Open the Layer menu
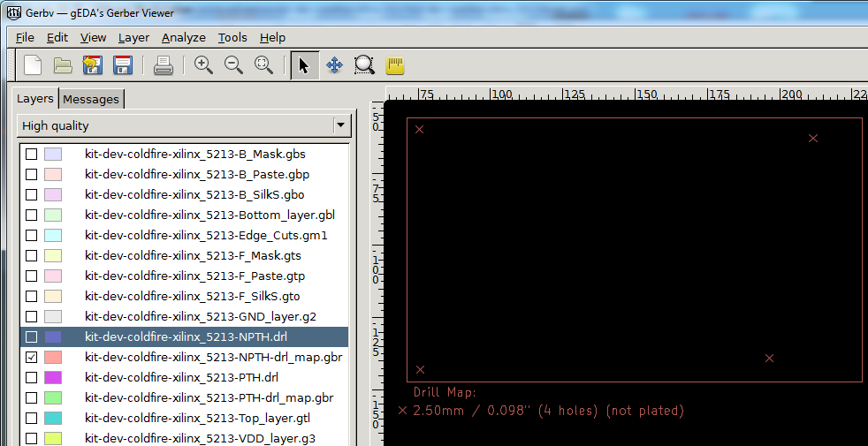This screenshot has height=446, width=868. pyautogui.click(x=133, y=37)
